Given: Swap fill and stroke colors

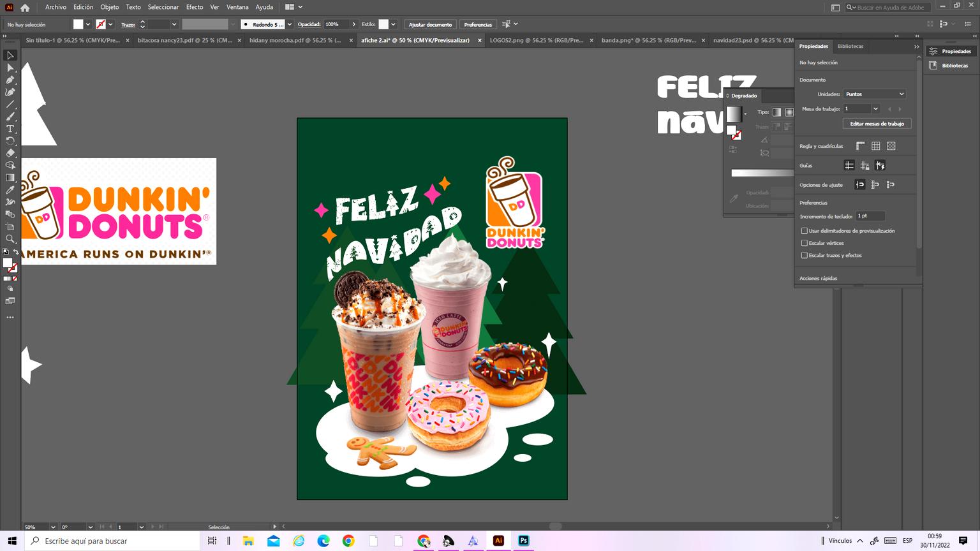Looking at the screenshot, I should 16,253.
